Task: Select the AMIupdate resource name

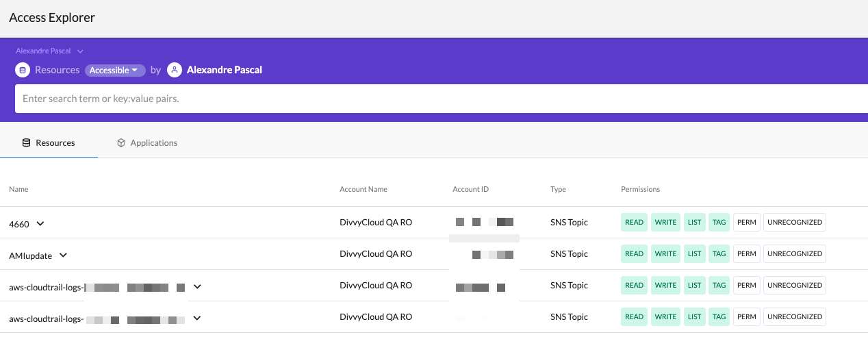Action: click(x=30, y=255)
